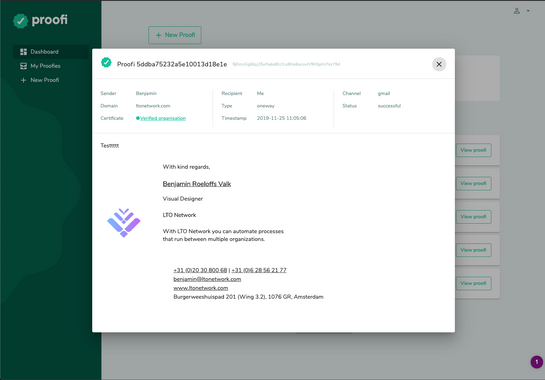Image resolution: width=545 pixels, height=380 pixels.
Task: Click the Benjamin Roeloffs Valk name link
Action: coord(197,184)
